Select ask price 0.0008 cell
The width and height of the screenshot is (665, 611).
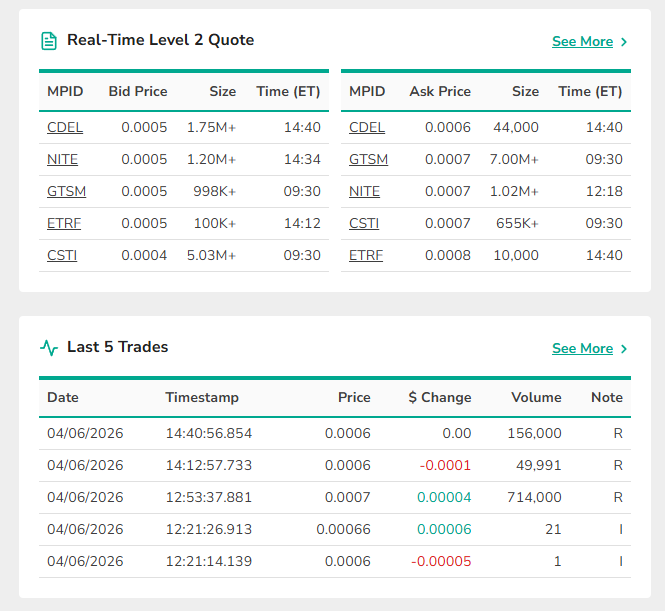448,255
